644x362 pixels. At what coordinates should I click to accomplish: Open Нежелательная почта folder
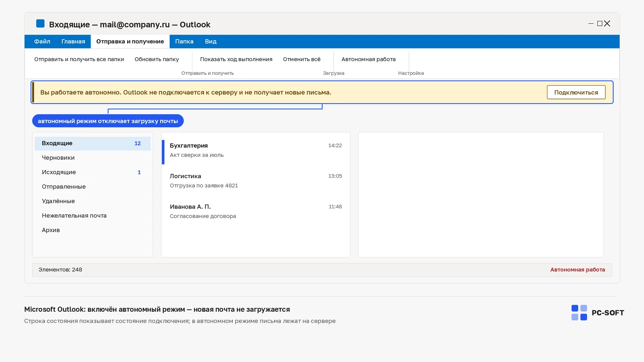pos(93,216)
